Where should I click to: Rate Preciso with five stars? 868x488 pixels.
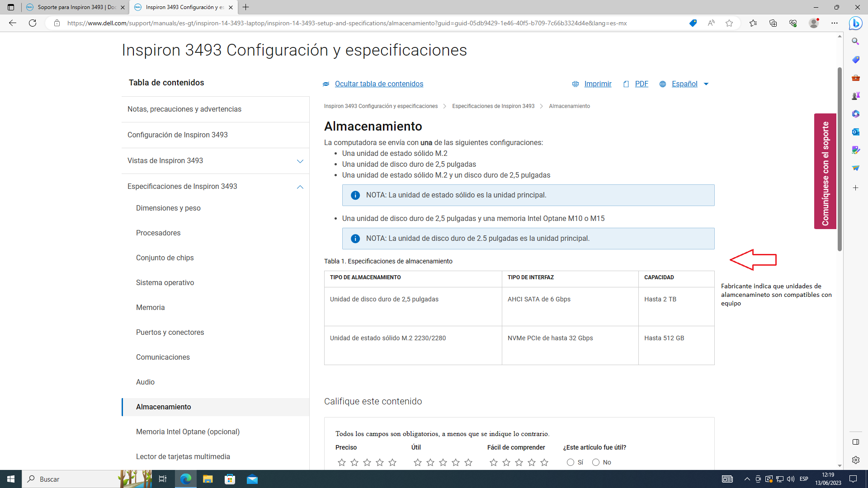(x=392, y=462)
